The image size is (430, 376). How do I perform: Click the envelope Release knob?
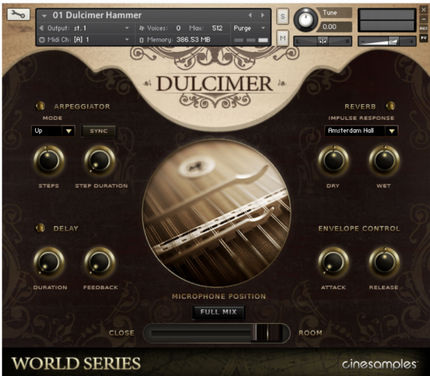(384, 262)
